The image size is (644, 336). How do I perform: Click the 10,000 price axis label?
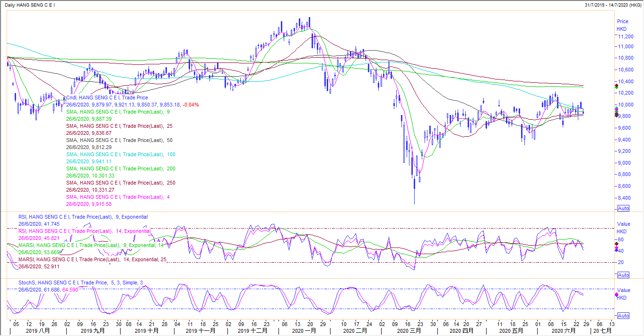[x=626, y=105]
